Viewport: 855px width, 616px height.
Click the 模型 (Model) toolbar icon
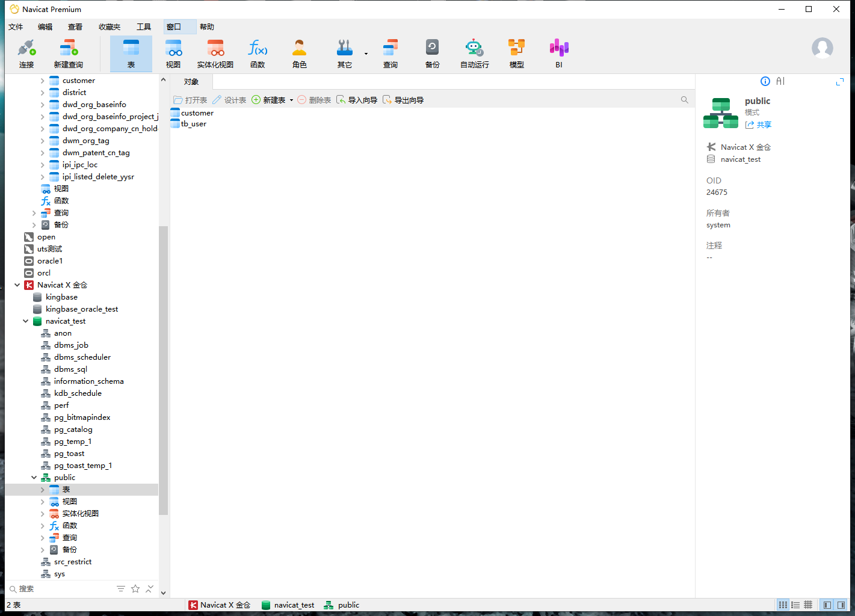point(517,54)
